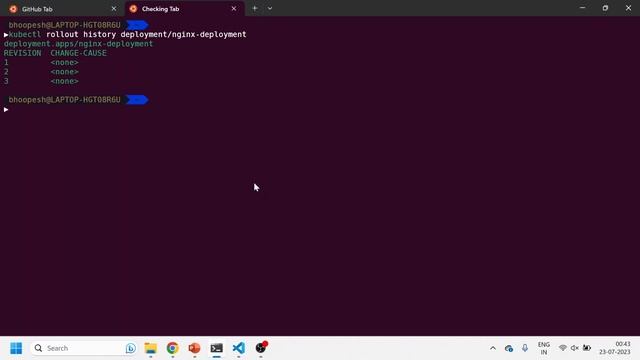Launch Google Chrome from taskbar
This screenshot has height=360, width=640.
(173, 348)
